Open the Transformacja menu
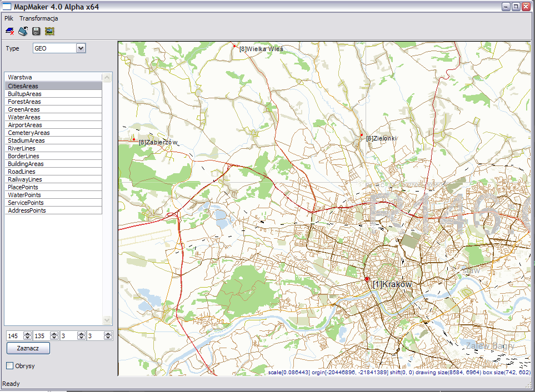This screenshot has height=392, width=535. coord(39,18)
